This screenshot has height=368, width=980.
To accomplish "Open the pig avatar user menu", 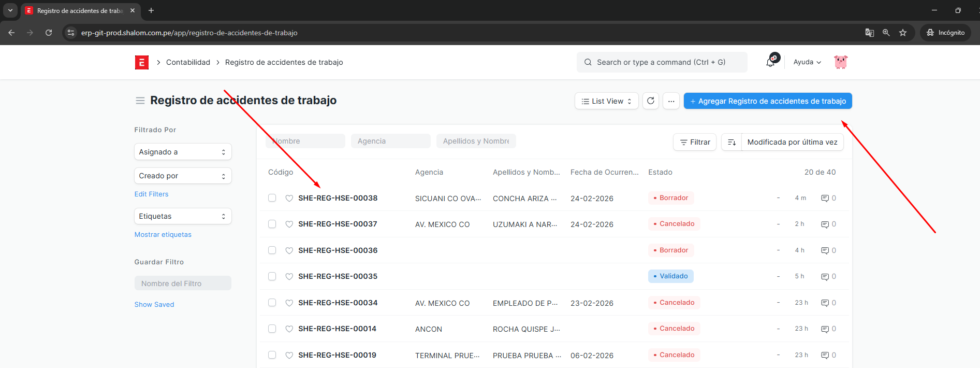I will [841, 62].
